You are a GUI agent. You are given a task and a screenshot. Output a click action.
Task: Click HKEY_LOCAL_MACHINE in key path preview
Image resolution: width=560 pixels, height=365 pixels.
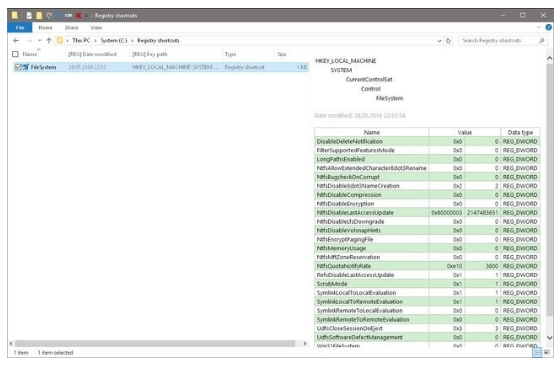[x=345, y=61]
